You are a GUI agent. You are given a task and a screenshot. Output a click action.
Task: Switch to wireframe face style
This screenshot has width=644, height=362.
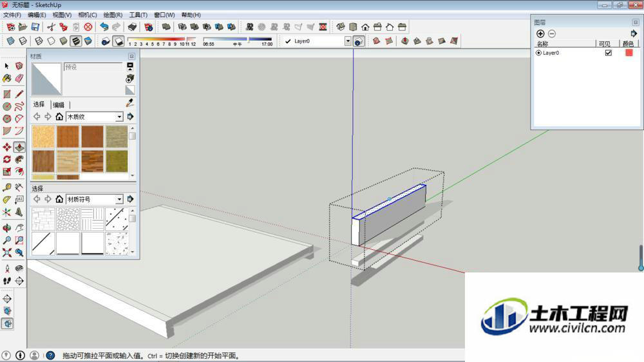[39, 41]
